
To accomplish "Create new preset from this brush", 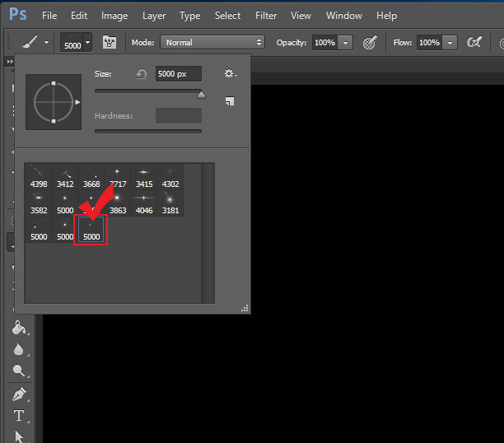I will click(230, 101).
